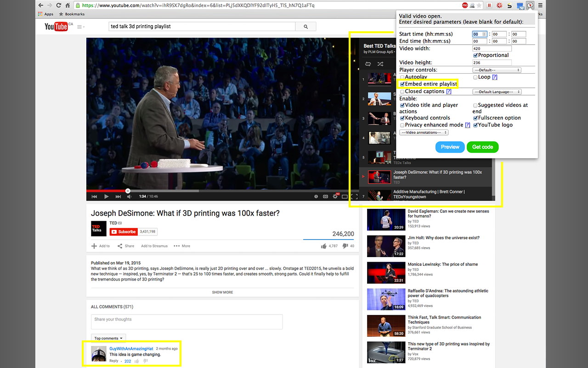
Task: Click the Preview button
Action: pyautogui.click(x=450, y=147)
